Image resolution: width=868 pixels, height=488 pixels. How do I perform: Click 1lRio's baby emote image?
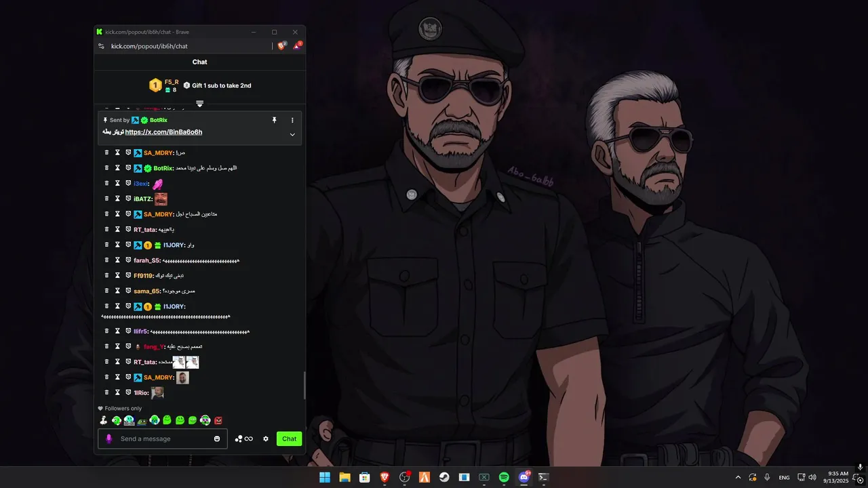157,392
